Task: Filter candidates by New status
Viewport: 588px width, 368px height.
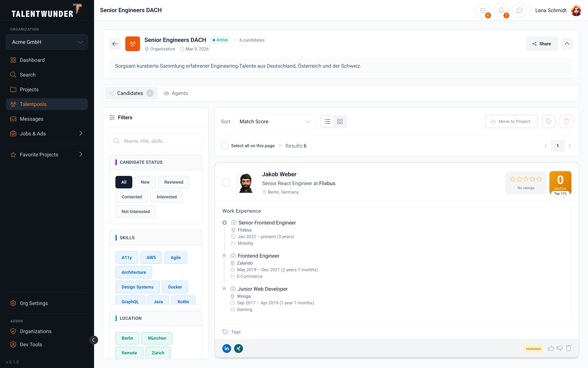Action: pyautogui.click(x=145, y=182)
